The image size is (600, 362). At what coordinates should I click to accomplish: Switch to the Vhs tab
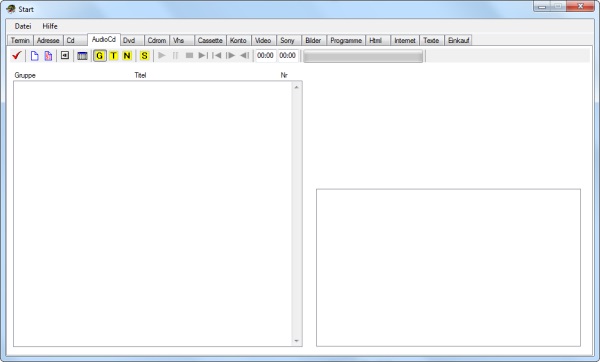tap(182, 40)
